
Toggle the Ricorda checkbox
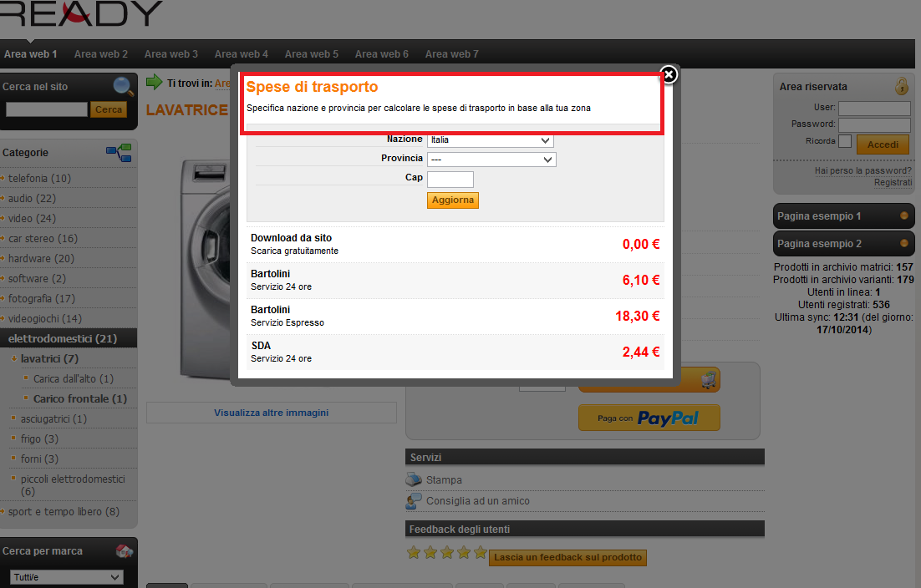[x=845, y=141]
